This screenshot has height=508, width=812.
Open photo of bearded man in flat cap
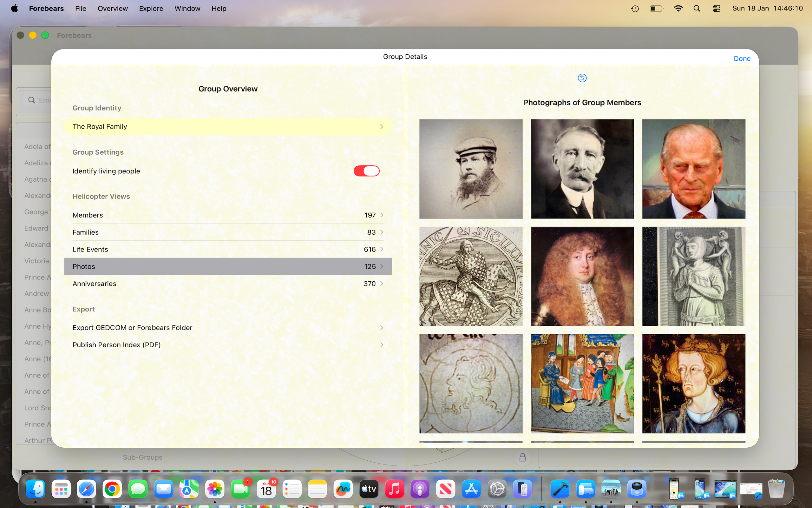pyautogui.click(x=471, y=169)
